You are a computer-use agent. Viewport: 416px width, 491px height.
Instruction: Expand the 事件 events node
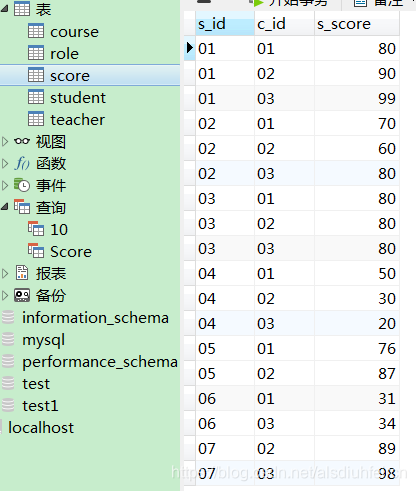[x=5, y=185]
